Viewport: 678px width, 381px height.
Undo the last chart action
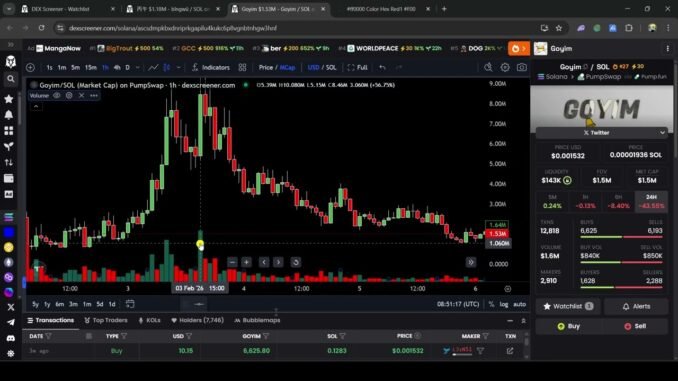[x=382, y=67]
